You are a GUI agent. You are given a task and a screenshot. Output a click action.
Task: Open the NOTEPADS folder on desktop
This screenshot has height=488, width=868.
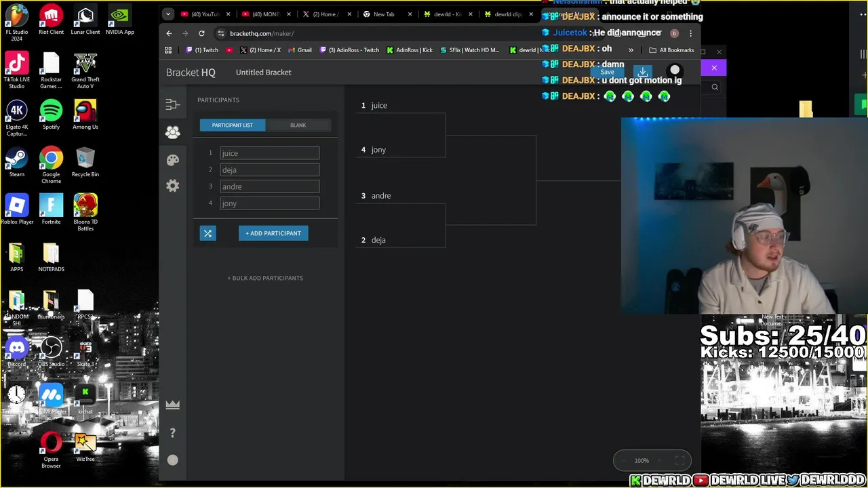51,257
